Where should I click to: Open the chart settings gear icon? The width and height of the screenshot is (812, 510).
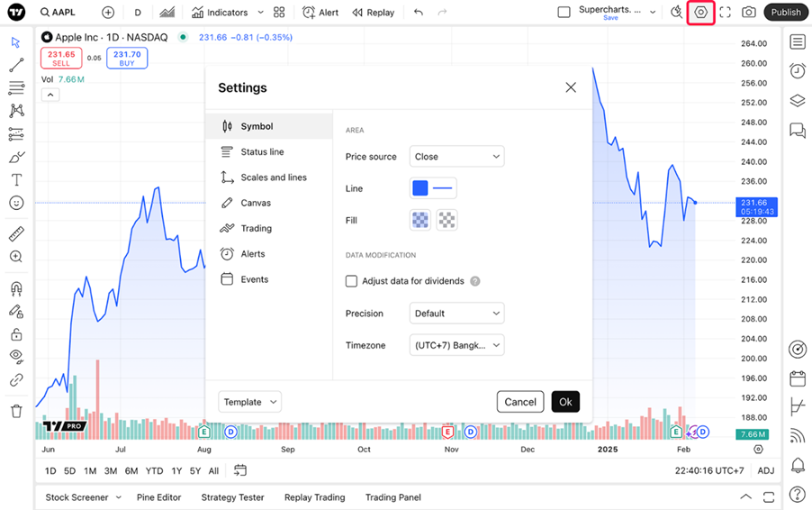700,13
